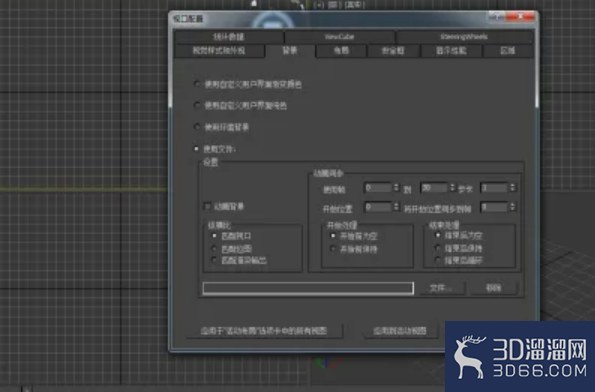Select the 背景 tab
The width and height of the screenshot is (595, 392).
[290, 50]
